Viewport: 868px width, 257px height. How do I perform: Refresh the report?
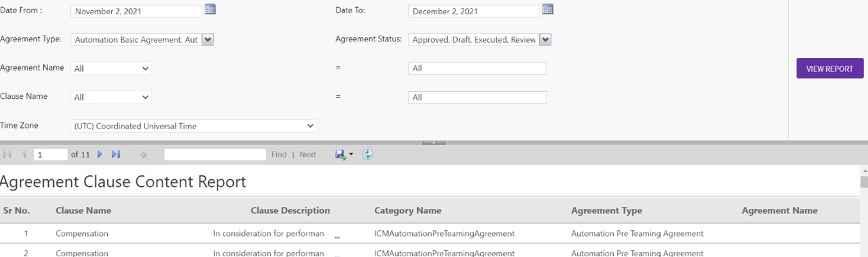(367, 154)
